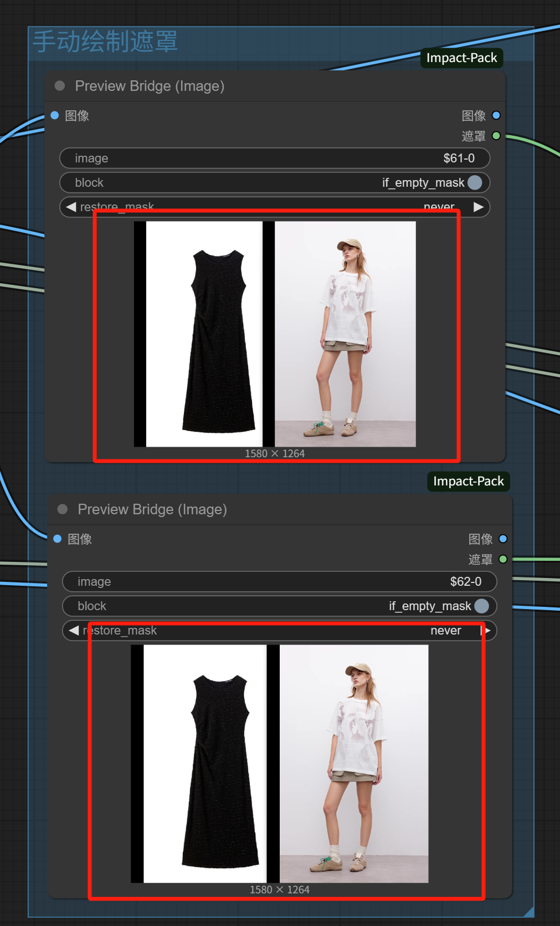Click the image field showing $62-0
Image resolution: width=560 pixels, height=926 pixels.
(x=279, y=582)
